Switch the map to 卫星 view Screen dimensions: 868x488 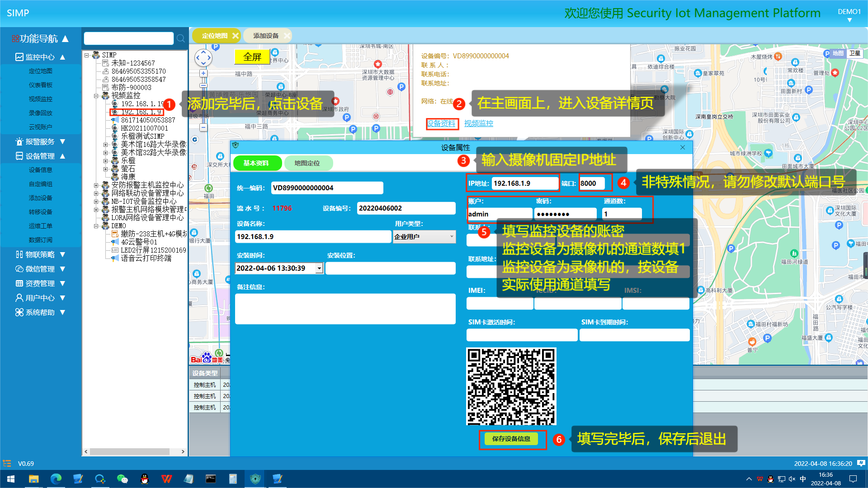pos(854,53)
